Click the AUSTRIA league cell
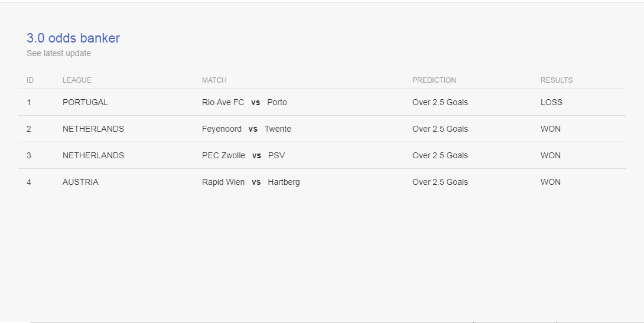The width and height of the screenshot is (644, 323). click(80, 182)
